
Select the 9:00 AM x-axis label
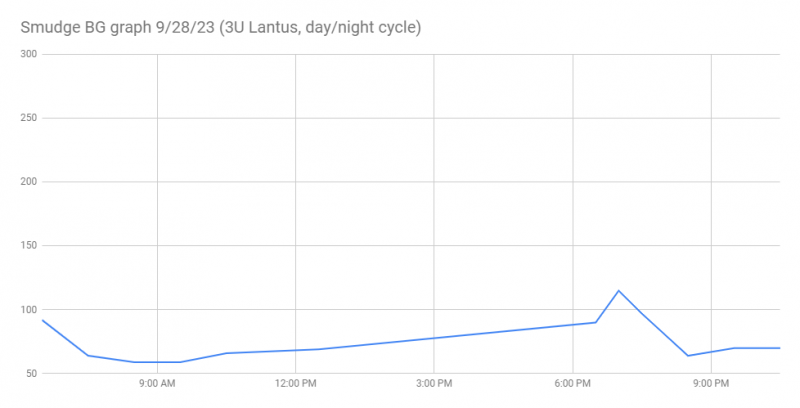(x=157, y=384)
